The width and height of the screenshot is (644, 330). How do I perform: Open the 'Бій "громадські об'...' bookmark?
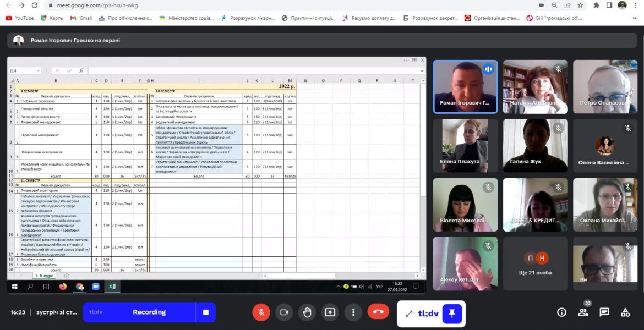click(554, 18)
